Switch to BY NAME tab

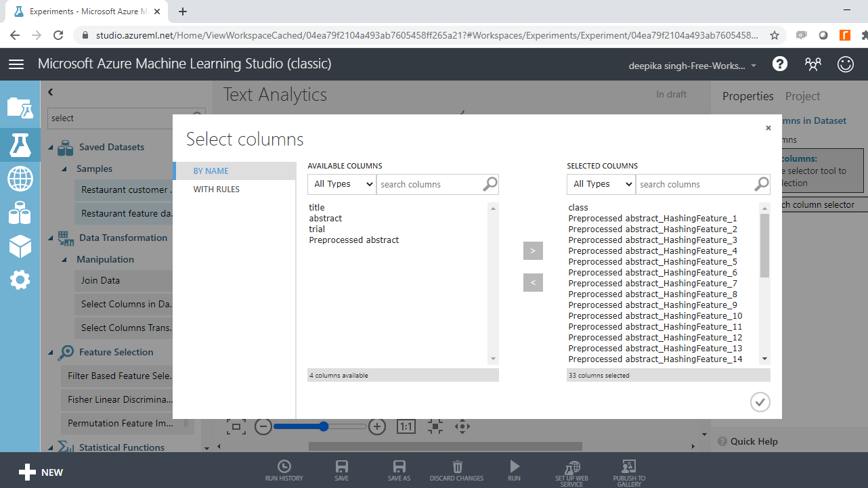point(234,171)
